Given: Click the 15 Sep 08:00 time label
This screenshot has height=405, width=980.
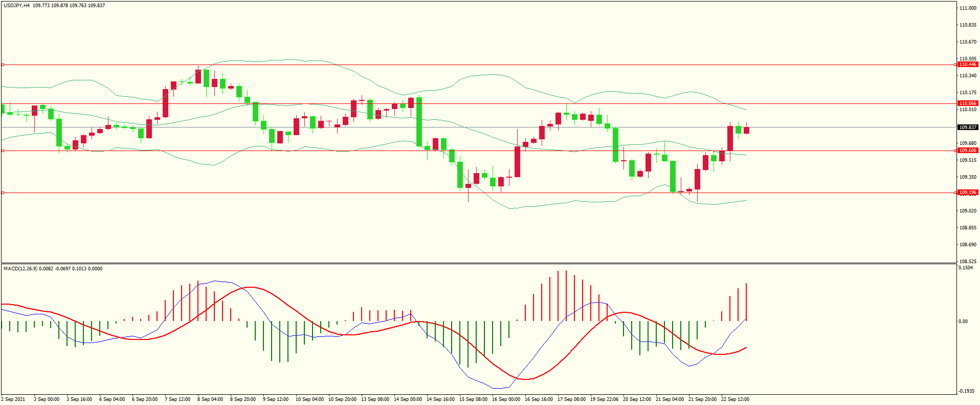Looking at the screenshot, I should (473, 399).
